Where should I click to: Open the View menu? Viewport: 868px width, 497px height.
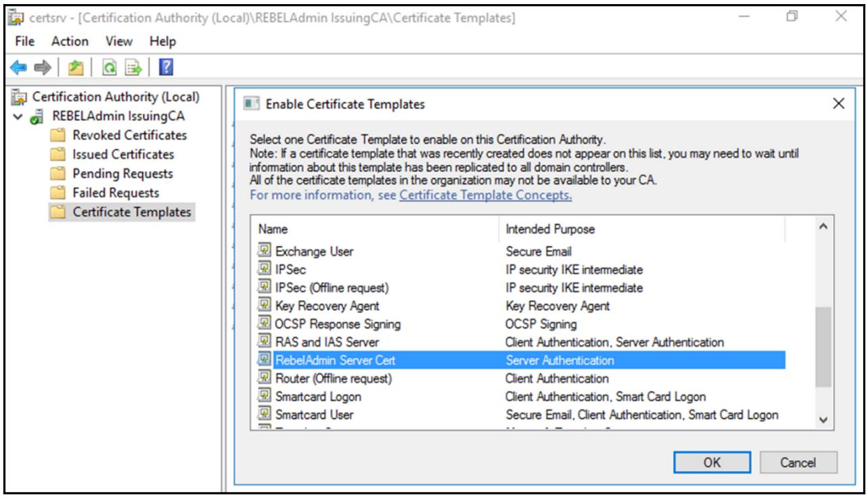click(119, 41)
